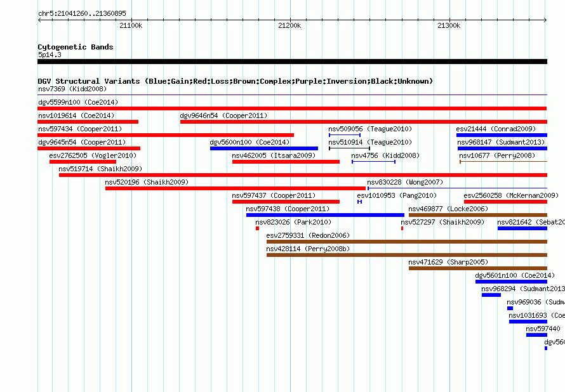Click nsv597437 (Cooper2011) label
The image size is (565, 392).
point(274,195)
